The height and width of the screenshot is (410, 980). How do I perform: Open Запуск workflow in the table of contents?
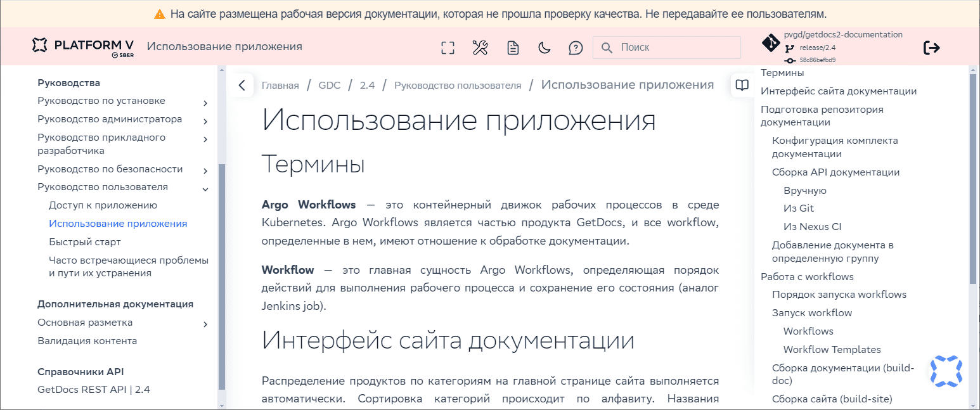(x=813, y=312)
